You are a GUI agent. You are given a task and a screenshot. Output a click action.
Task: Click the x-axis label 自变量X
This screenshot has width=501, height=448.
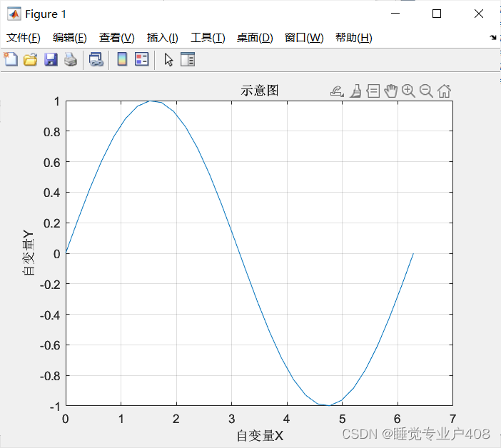(260, 436)
